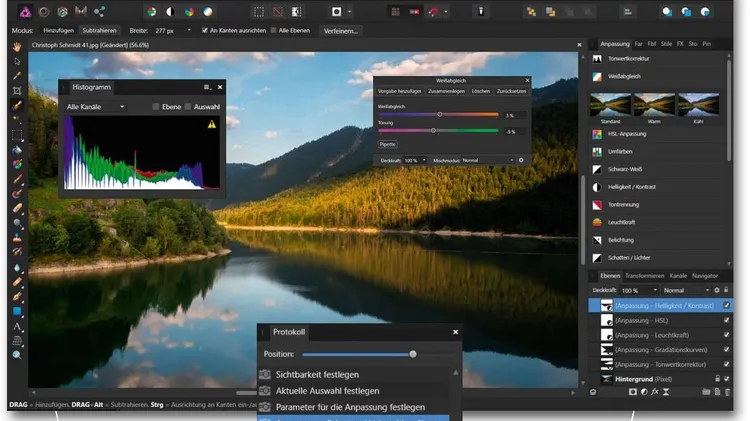Select the Zoom magnifier tool

pos(17,355)
